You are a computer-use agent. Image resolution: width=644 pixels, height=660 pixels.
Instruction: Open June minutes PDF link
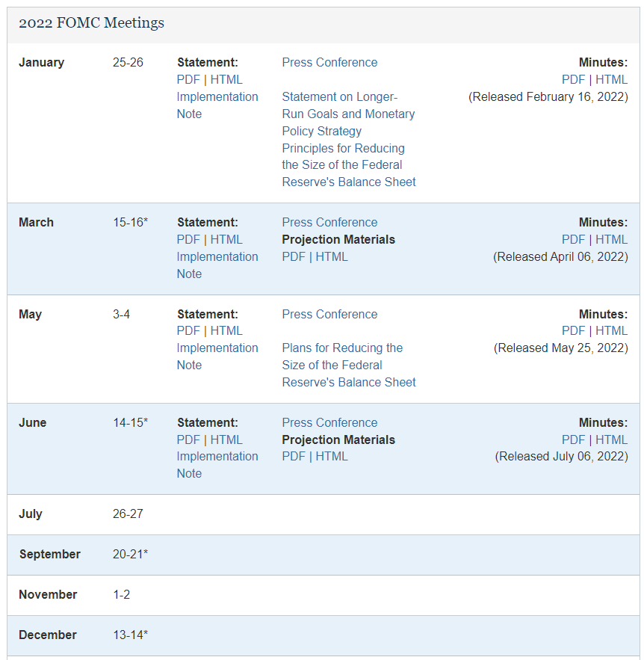click(573, 440)
